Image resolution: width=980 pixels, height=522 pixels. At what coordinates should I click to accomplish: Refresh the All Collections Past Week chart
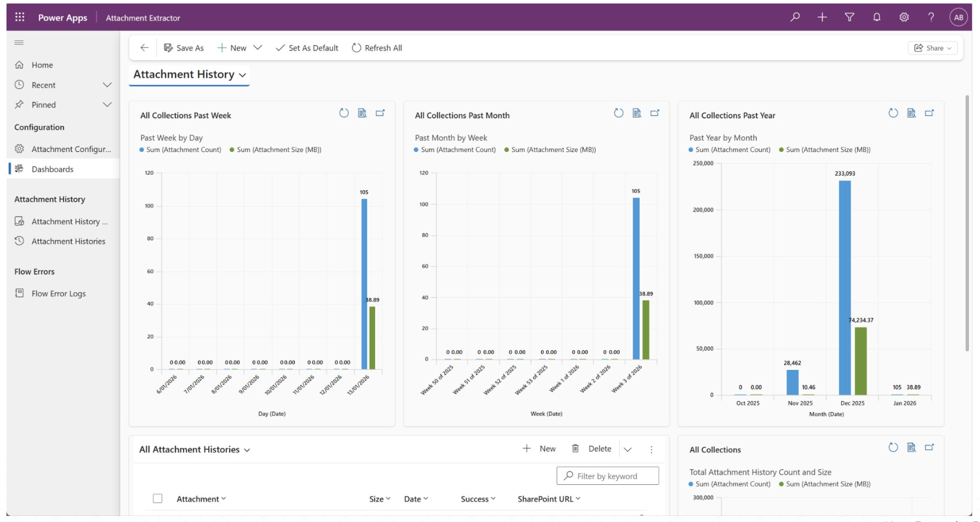pyautogui.click(x=344, y=113)
